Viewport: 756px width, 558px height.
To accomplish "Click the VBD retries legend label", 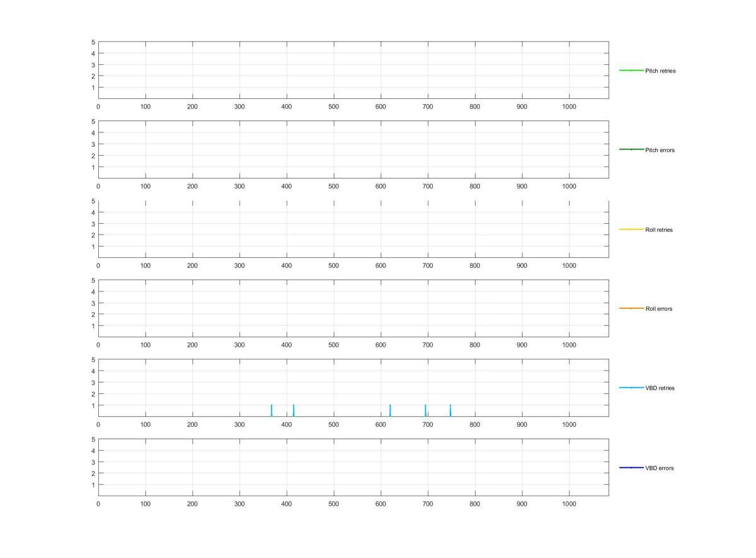I will (660, 388).
